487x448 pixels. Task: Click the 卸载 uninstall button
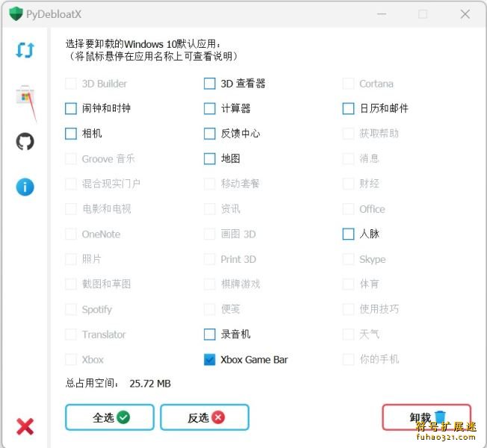(426, 417)
